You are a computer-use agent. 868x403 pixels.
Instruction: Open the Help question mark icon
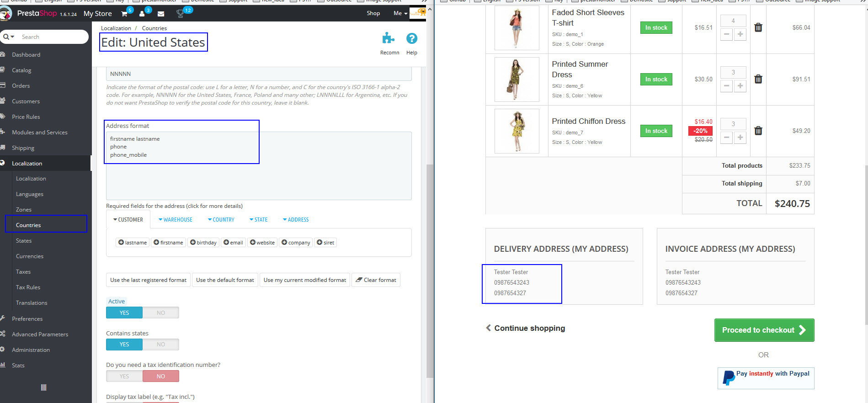pos(412,38)
